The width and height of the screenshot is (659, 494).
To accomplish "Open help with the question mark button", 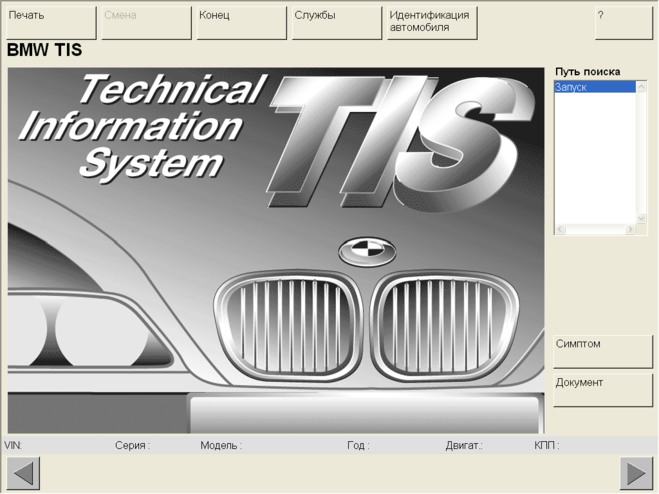I will 623,22.
